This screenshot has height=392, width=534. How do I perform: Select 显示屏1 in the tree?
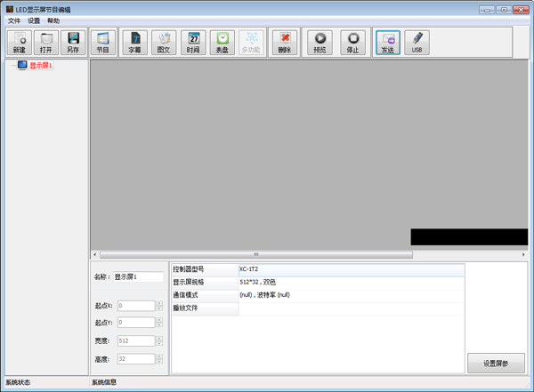[x=41, y=65]
